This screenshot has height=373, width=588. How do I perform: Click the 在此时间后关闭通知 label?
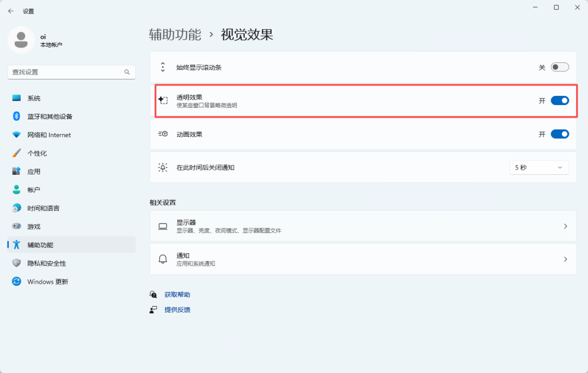click(205, 168)
